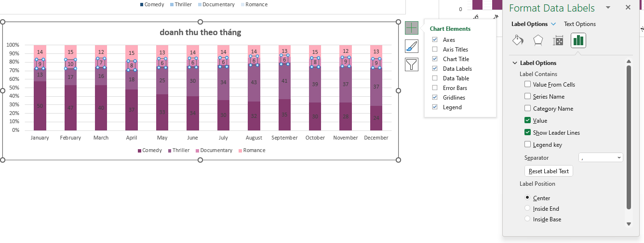Click the Reset Label Text button
This screenshot has height=243, width=644.
(549, 171)
